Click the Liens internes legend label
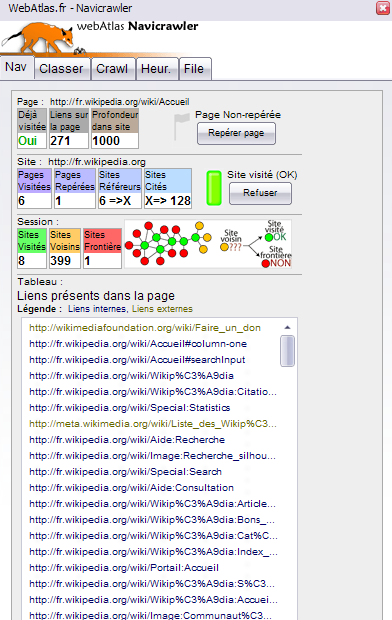 (x=97, y=309)
